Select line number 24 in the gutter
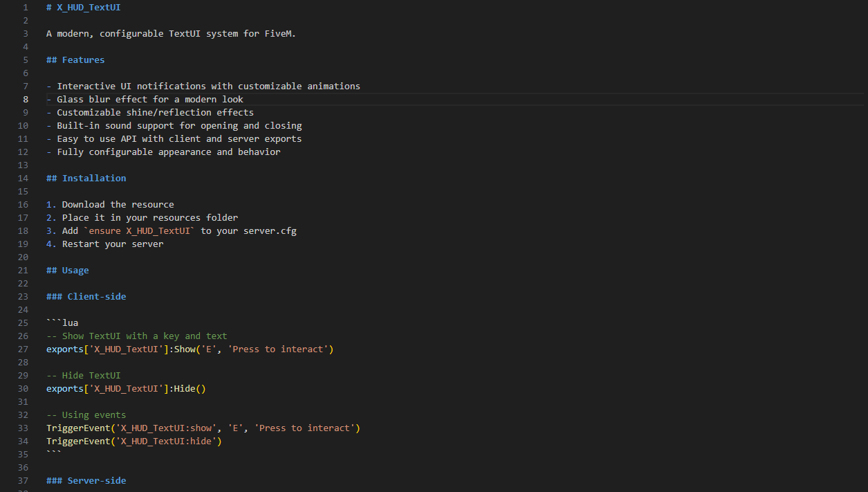The height and width of the screenshot is (492, 868). 23,309
